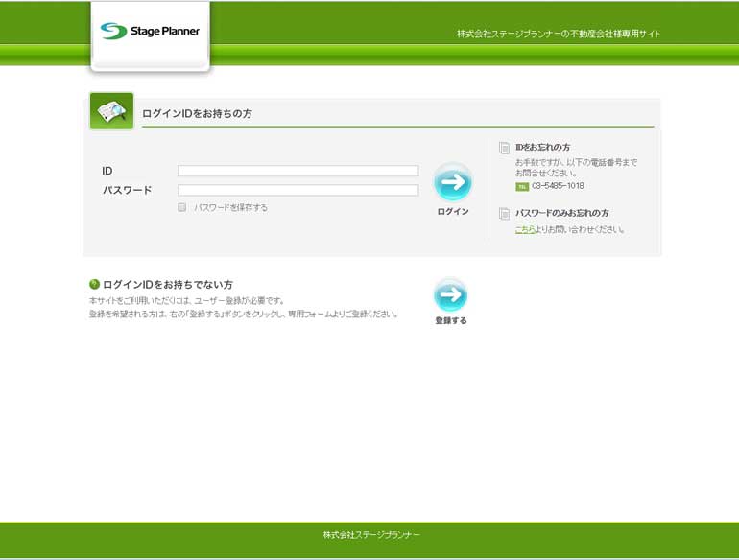
Task: Click the green TEL icon
Action: pyautogui.click(x=522, y=187)
